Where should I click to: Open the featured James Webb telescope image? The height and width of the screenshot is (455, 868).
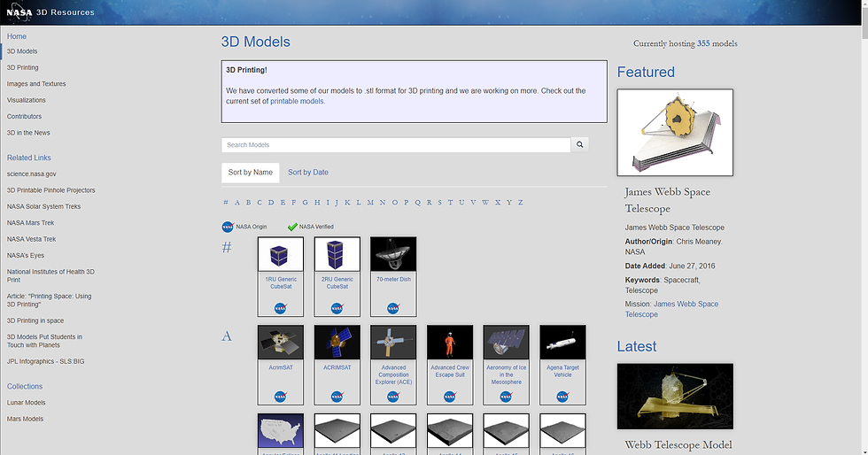(x=675, y=132)
